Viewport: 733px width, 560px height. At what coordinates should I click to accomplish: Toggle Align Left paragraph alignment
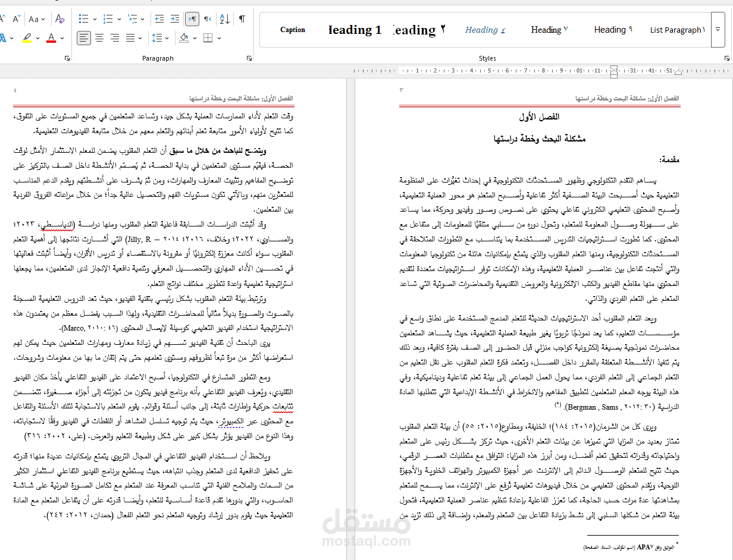click(x=84, y=38)
